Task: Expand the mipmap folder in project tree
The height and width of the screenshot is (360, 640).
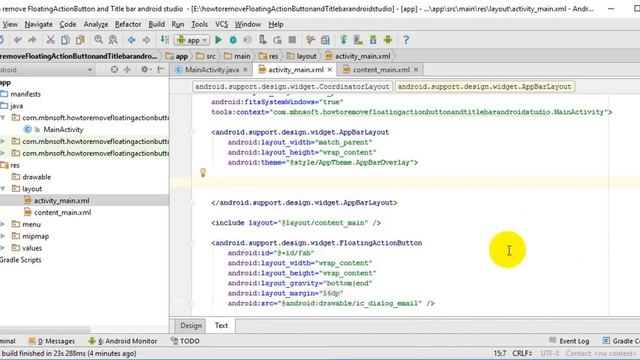Action: 3,236
